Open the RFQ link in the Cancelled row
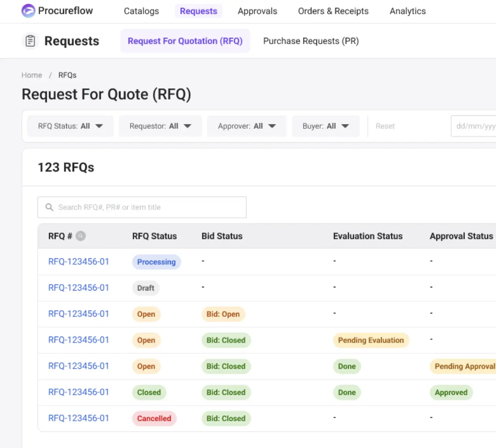Viewport: 496px width, 448px height. click(78, 418)
